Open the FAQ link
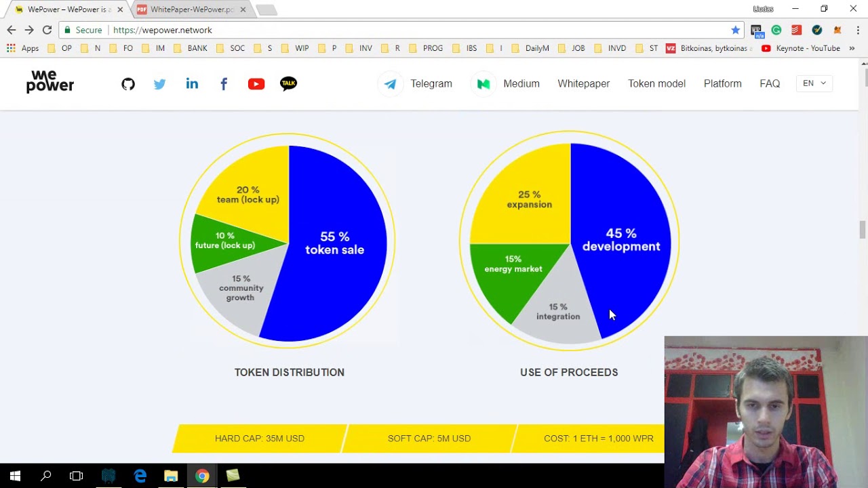Screen dimensions: 868x488 click(x=770, y=83)
